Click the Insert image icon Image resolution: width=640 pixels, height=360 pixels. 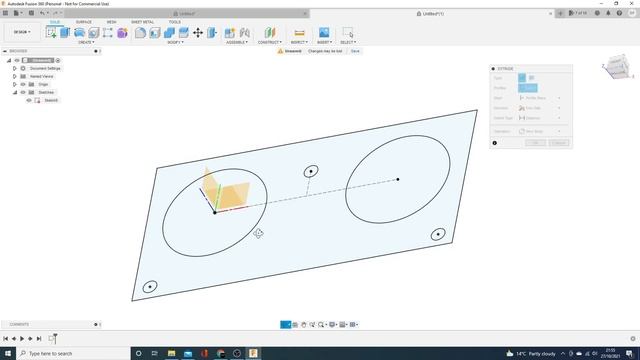click(324, 32)
